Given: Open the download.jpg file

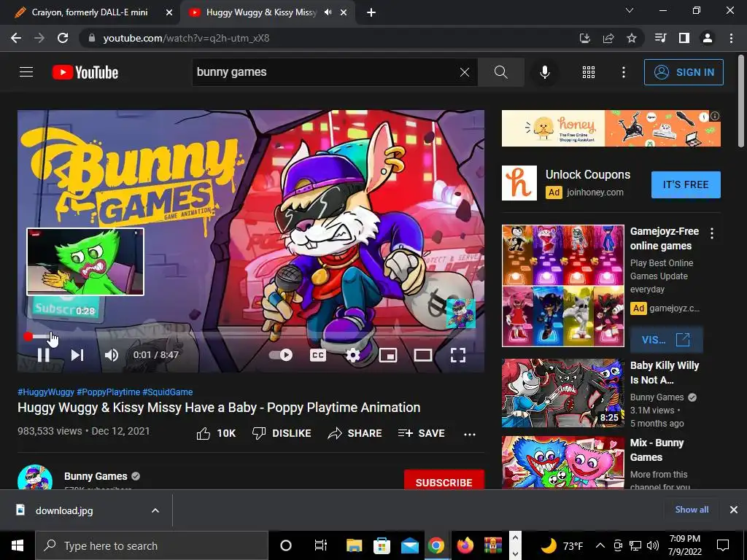Looking at the screenshot, I should tap(64, 510).
